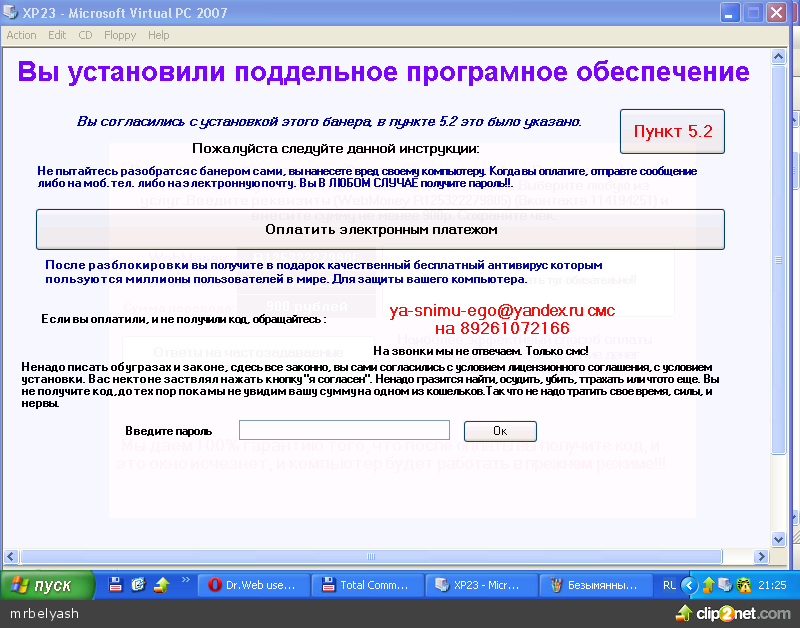Click the second quick launch icon
Screen dimensions: 800x628
(138, 584)
